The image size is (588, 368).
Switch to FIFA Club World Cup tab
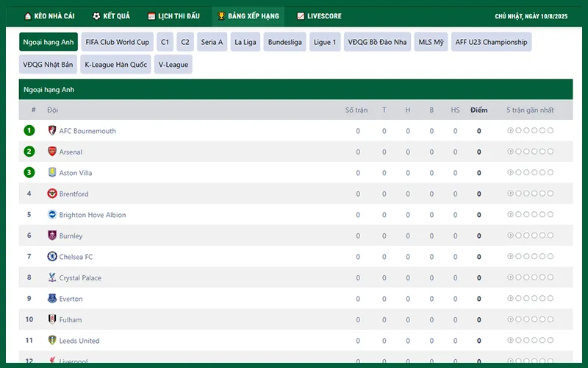tap(117, 42)
